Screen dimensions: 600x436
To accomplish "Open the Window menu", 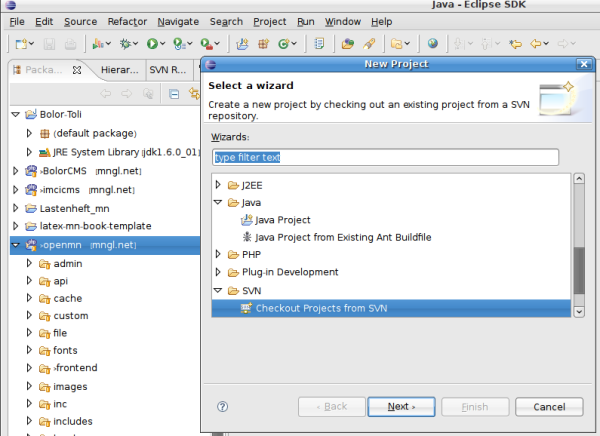I will 343,22.
